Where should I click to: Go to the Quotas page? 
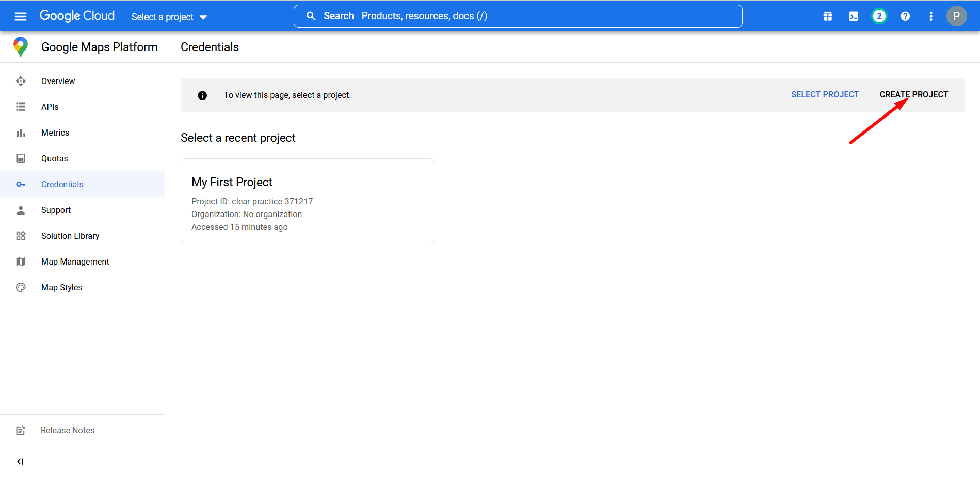pos(83,158)
